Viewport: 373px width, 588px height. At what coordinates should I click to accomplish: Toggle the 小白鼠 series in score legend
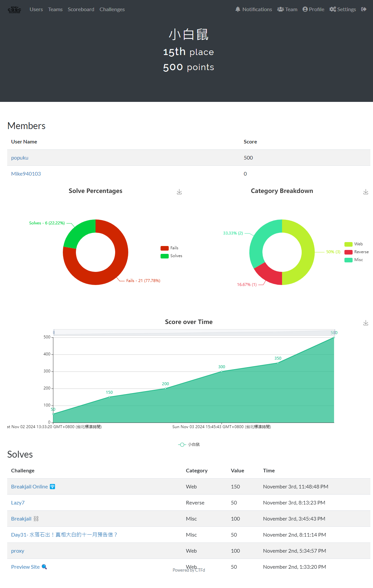(189, 445)
